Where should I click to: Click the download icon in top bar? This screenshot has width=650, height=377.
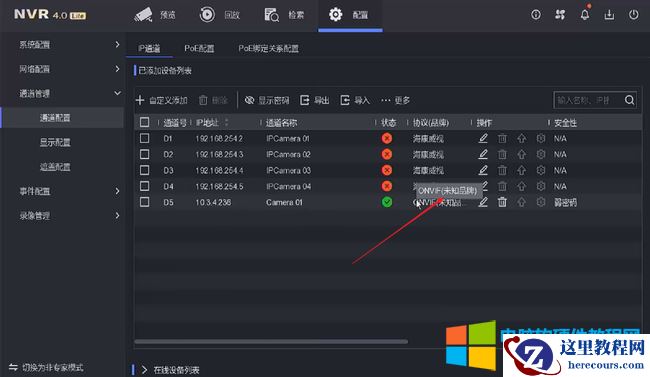(x=609, y=15)
